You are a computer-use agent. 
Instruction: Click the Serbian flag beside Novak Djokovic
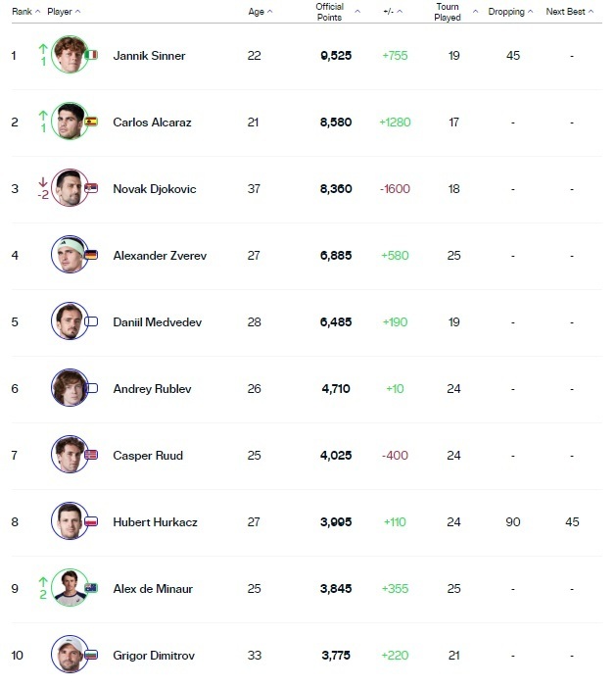pos(92,188)
